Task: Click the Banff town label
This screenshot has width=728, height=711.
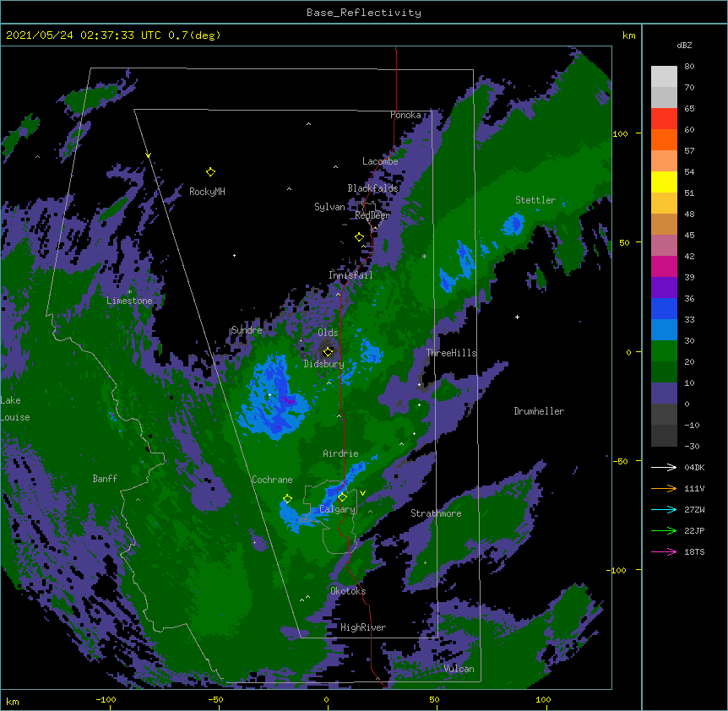Action: (x=105, y=479)
